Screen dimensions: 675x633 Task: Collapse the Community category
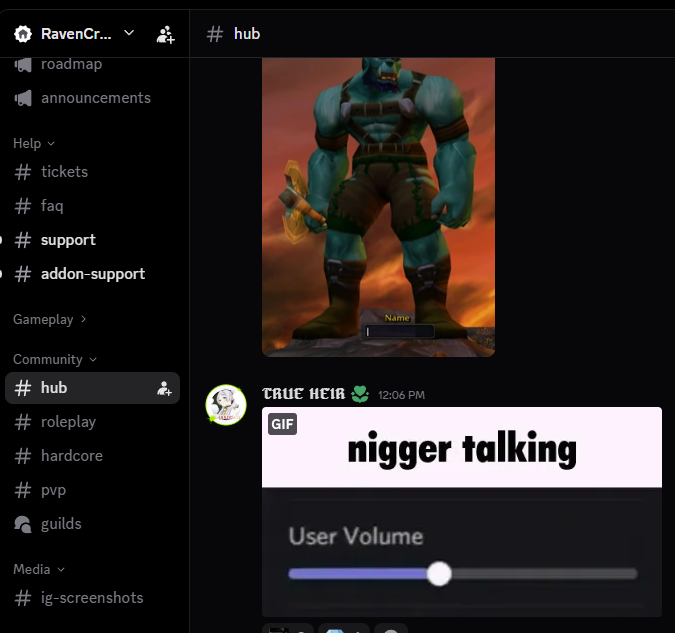point(55,359)
